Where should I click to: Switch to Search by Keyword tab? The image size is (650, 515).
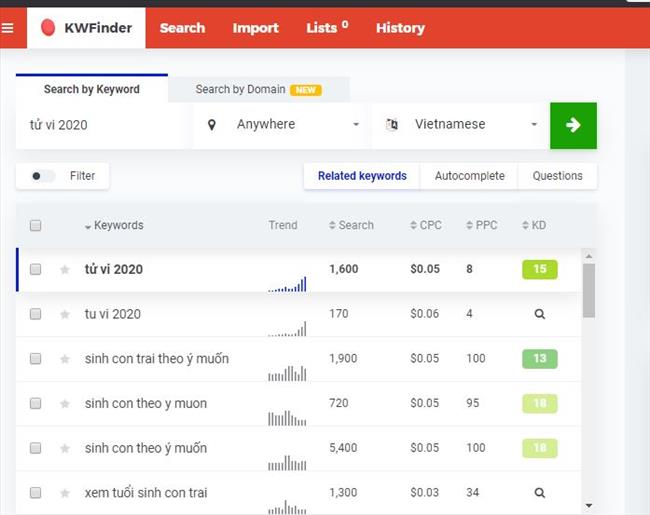coord(92,89)
